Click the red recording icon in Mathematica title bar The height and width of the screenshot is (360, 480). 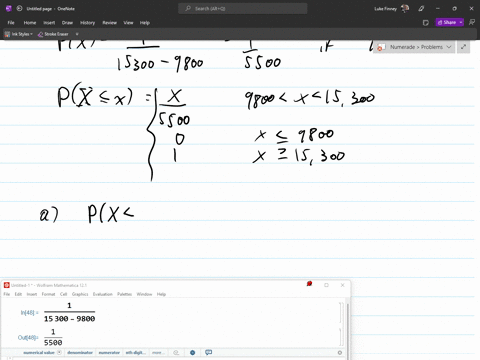coord(309,284)
